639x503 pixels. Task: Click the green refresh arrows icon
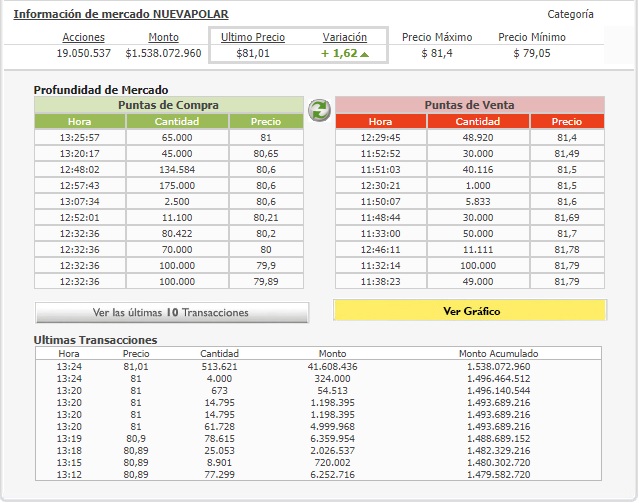[319, 110]
